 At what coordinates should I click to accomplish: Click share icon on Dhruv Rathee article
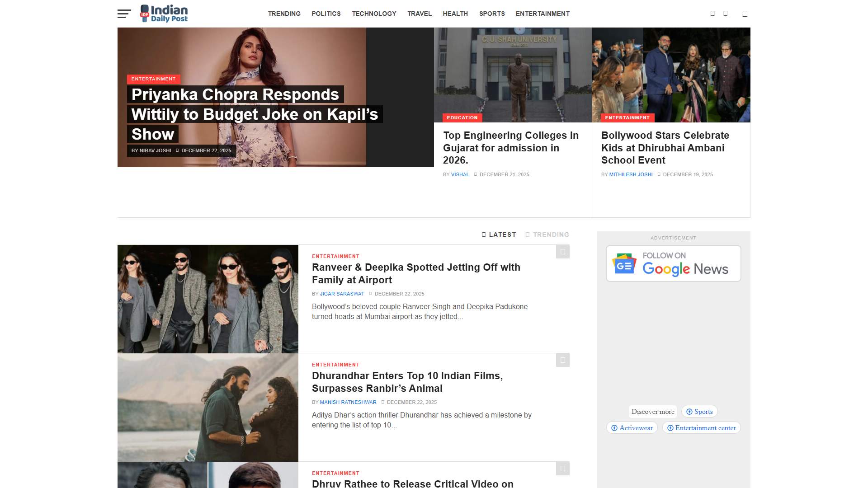tap(562, 469)
